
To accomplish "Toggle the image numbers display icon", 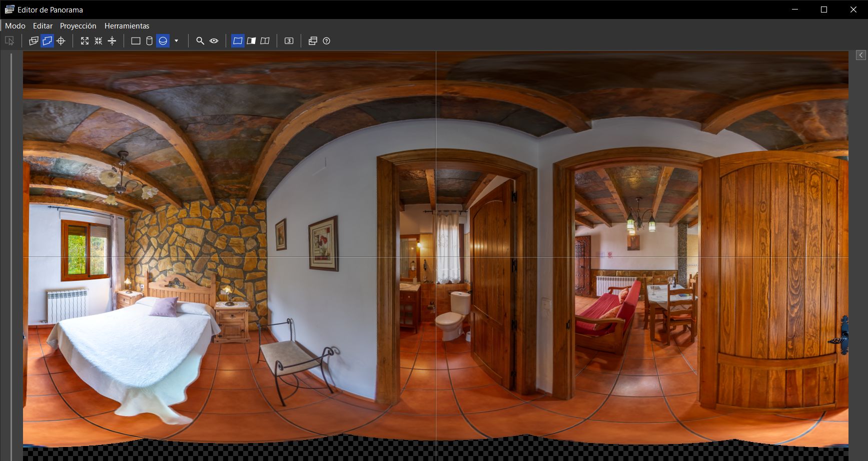I will click(x=289, y=41).
